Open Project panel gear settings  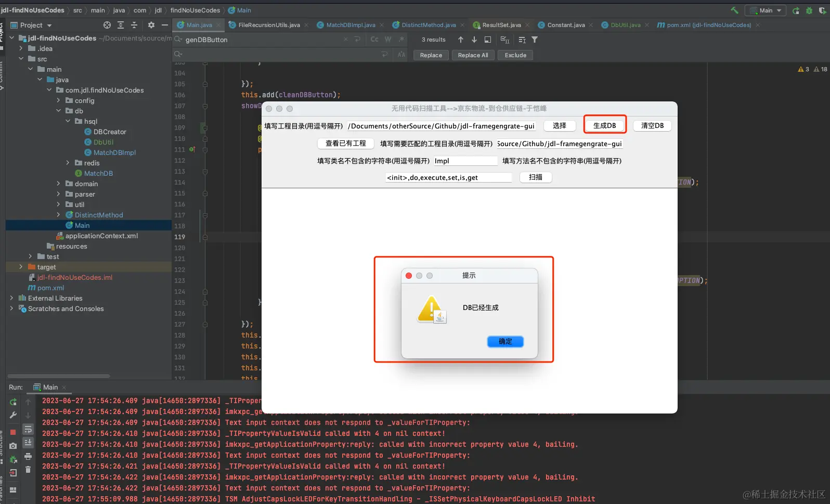click(x=151, y=25)
